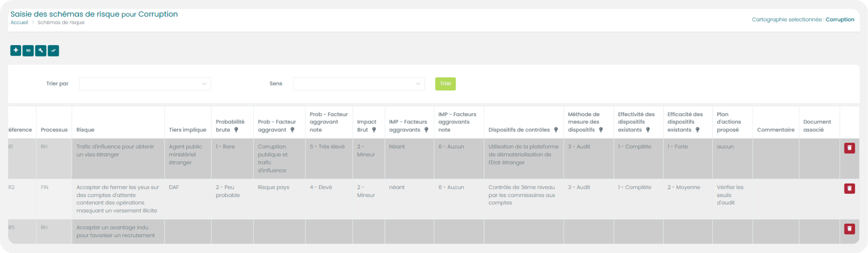
Task: Click lightbulb next to Dispositifs de contrôles
Action: point(556,130)
